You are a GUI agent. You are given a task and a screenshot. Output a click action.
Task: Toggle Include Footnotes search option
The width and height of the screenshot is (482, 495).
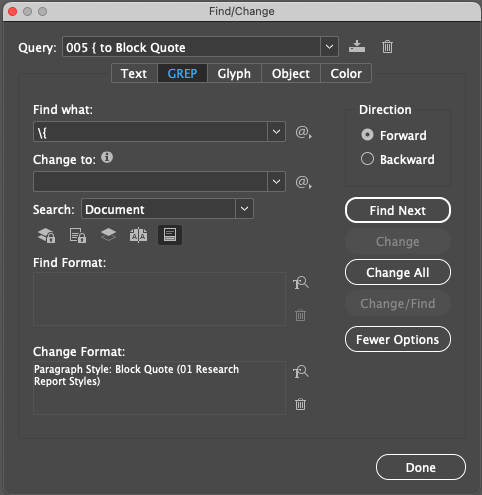click(170, 235)
